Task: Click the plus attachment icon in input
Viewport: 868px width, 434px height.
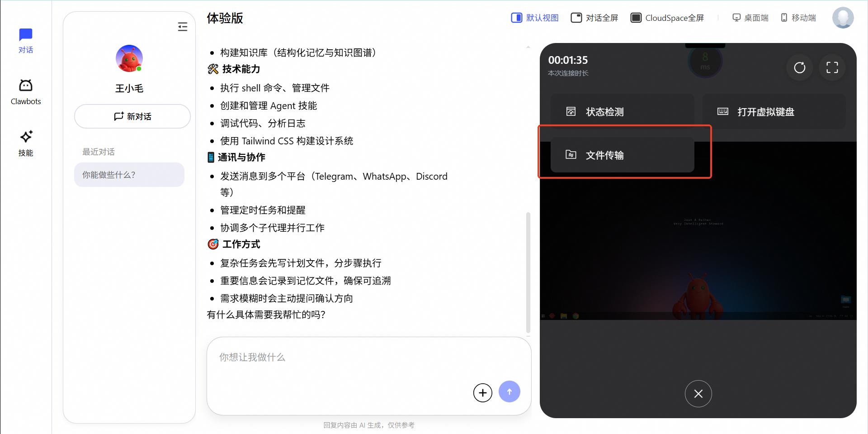Action: pos(483,392)
